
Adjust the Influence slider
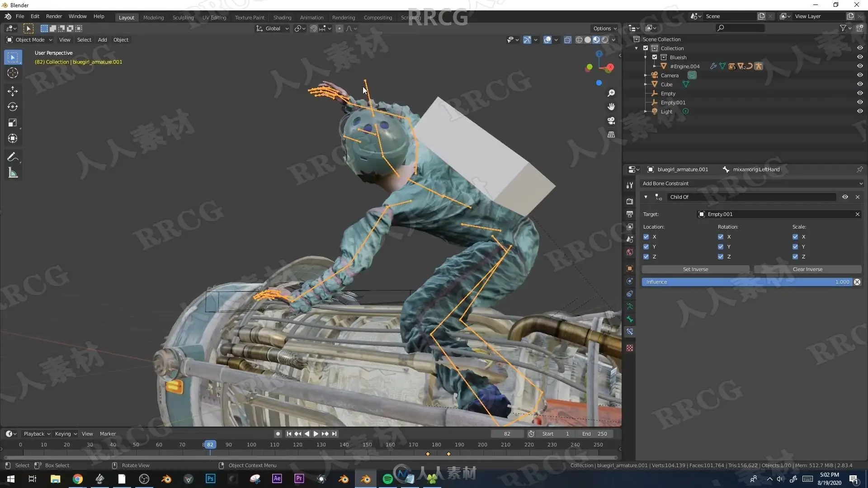746,282
